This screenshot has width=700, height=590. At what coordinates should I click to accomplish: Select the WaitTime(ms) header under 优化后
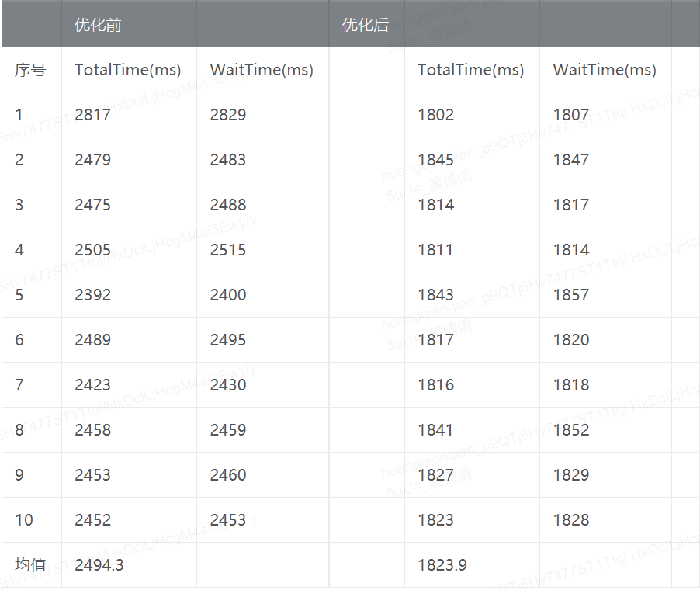click(x=605, y=70)
